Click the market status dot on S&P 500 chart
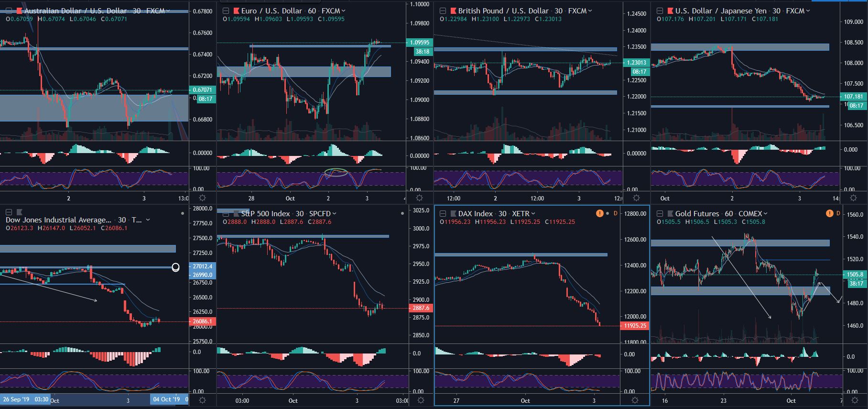 401,213
